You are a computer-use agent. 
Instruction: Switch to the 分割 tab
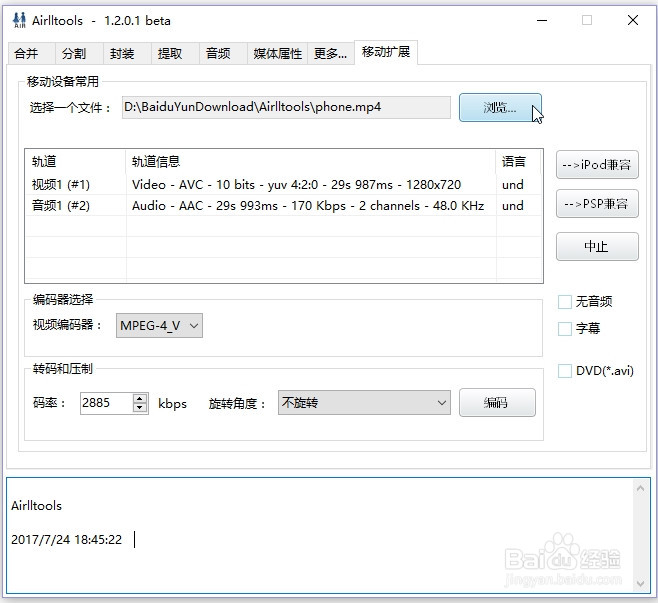(79, 54)
